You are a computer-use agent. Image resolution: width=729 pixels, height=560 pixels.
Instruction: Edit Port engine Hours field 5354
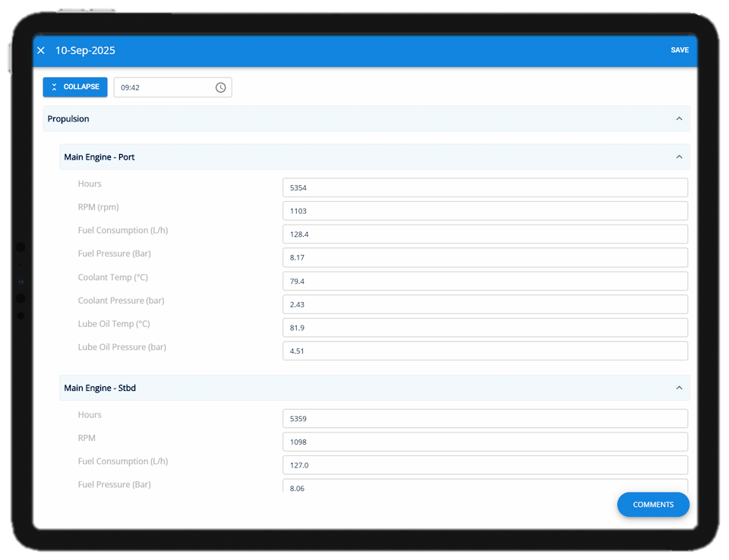tap(485, 187)
